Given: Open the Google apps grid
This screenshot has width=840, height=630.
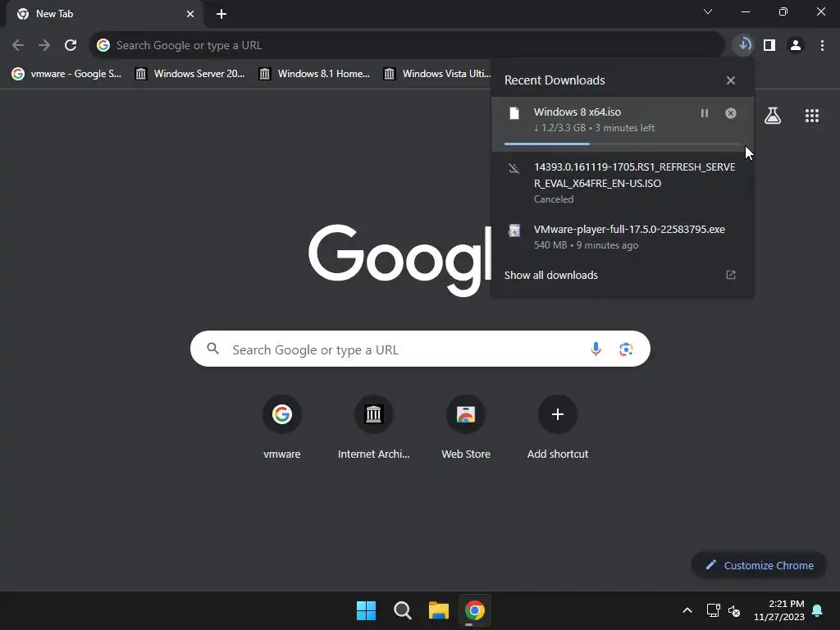Looking at the screenshot, I should pyautogui.click(x=812, y=115).
